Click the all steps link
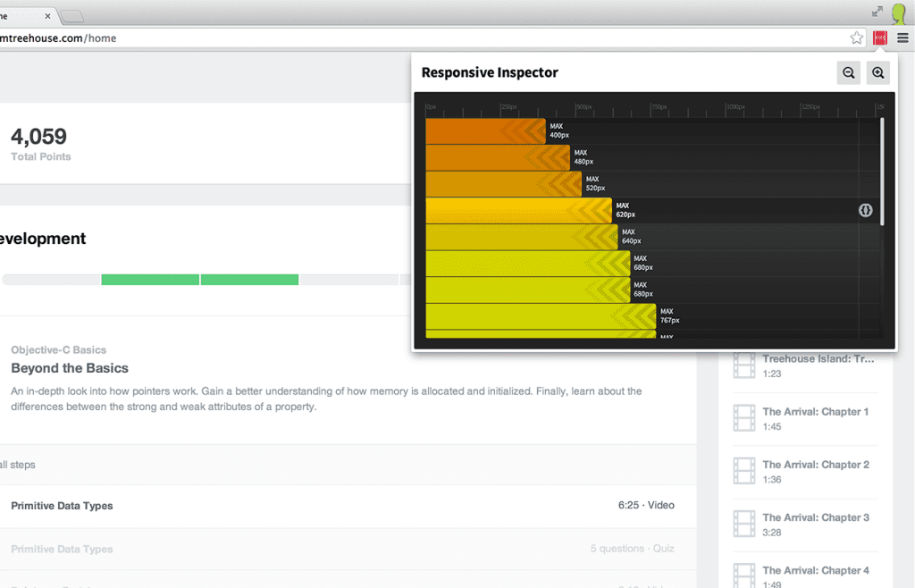Image resolution: width=915 pixels, height=588 pixels. coord(17,465)
